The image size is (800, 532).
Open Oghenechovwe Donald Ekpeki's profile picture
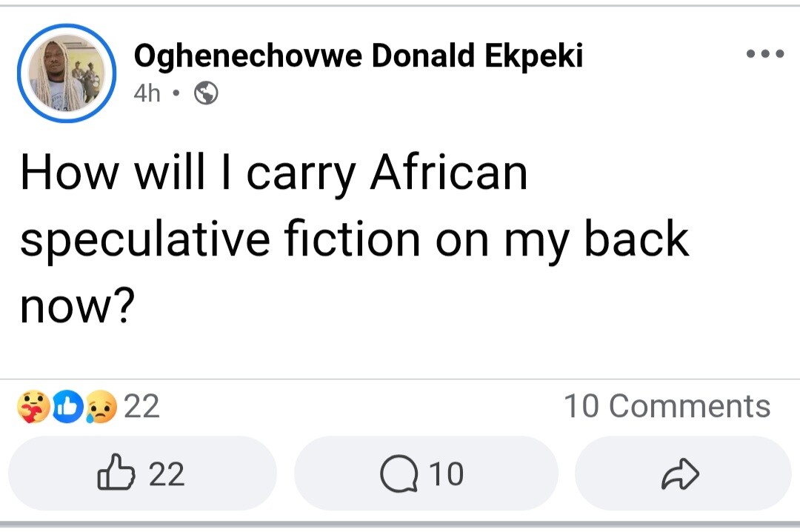66,73
